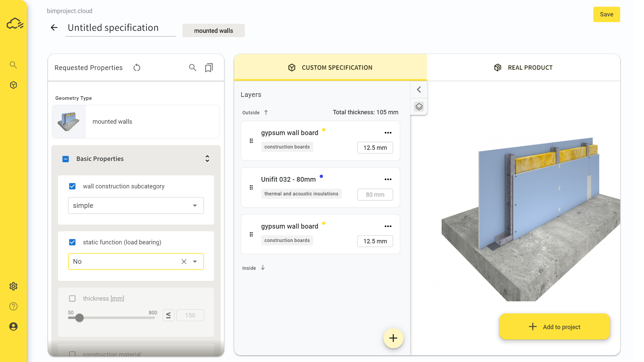
Task: Click the search icon in Requested Properties
Action: click(193, 68)
